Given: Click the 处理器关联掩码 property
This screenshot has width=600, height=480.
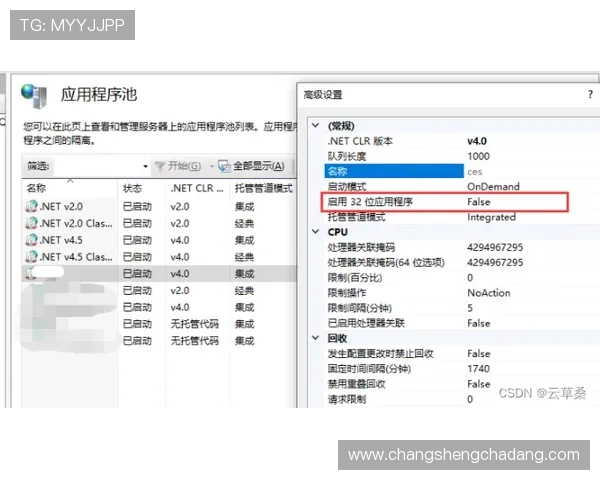Looking at the screenshot, I should [x=361, y=247].
